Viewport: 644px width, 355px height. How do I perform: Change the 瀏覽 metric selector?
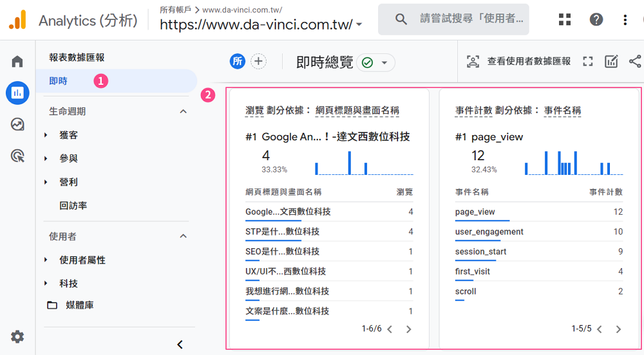pyautogui.click(x=254, y=110)
